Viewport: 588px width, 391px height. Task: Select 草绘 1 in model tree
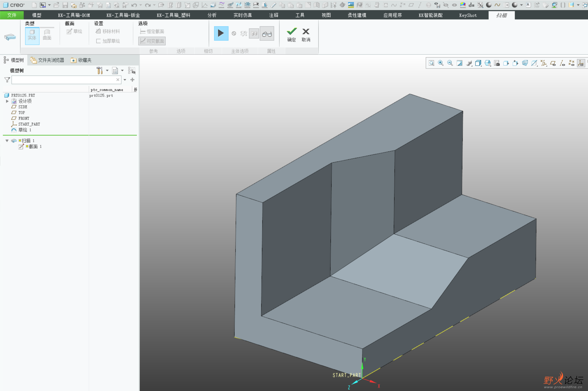tap(21, 130)
